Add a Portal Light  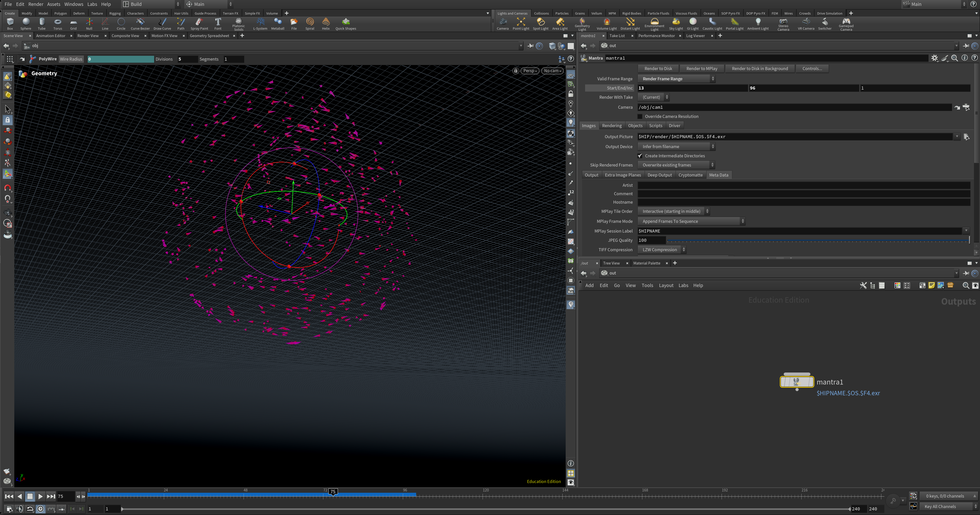pyautogui.click(x=735, y=24)
